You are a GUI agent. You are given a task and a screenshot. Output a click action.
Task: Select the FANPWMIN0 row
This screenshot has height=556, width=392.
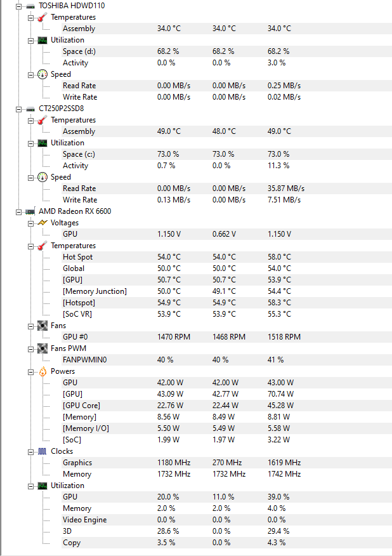click(x=227, y=360)
